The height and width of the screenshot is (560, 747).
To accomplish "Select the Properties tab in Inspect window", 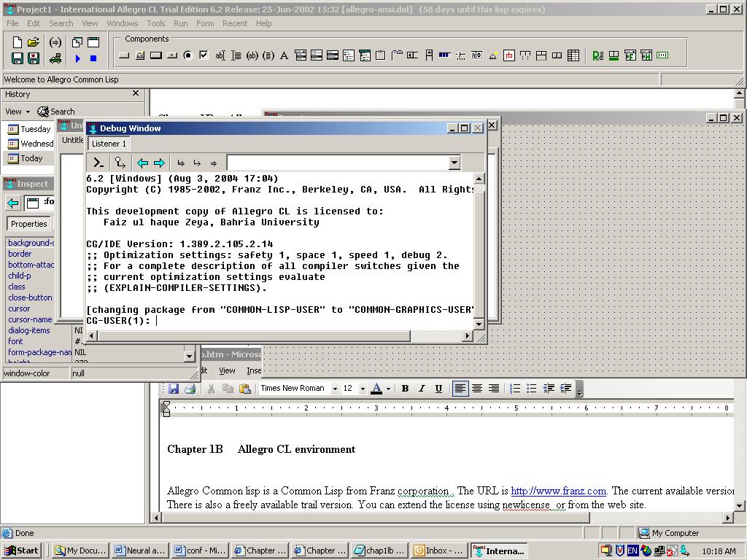I will [29, 224].
